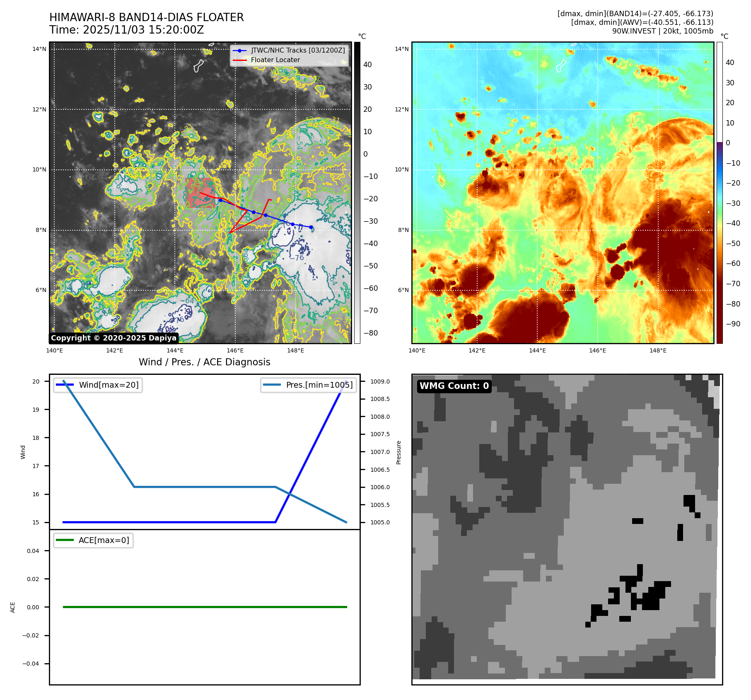Click the Pres.[min=1005] legend swatch
Viewport: 751px width, 700px height.
pos(272,385)
